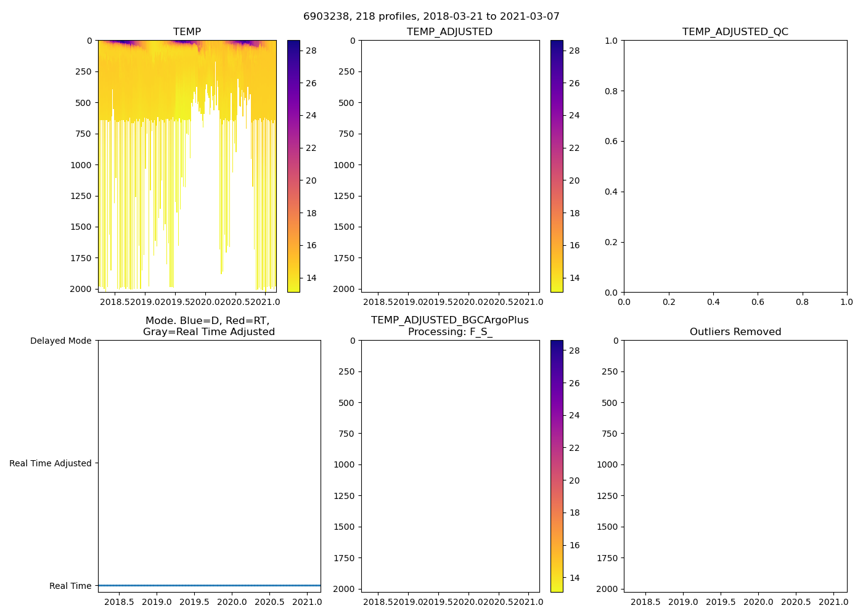Click the Real Time y-axis label
The height and width of the screenshot is (616, 863).
70,586
